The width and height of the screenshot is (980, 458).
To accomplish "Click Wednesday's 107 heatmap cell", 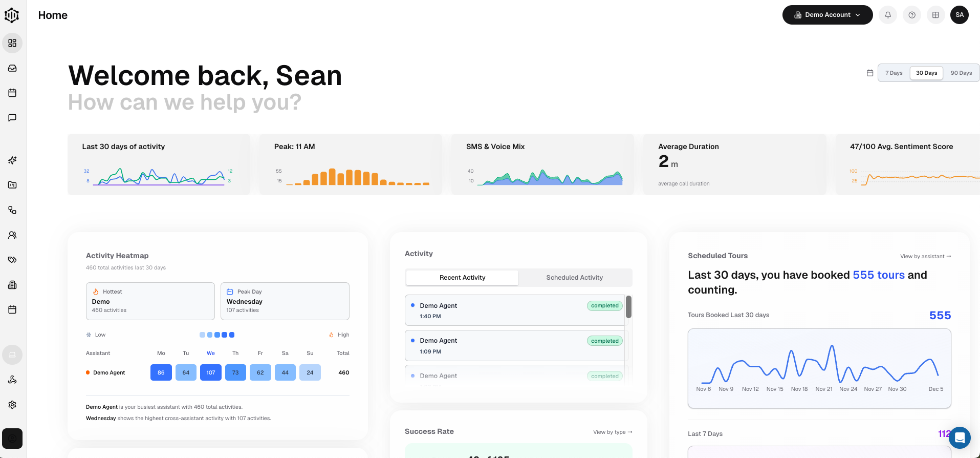I will 211,372.
